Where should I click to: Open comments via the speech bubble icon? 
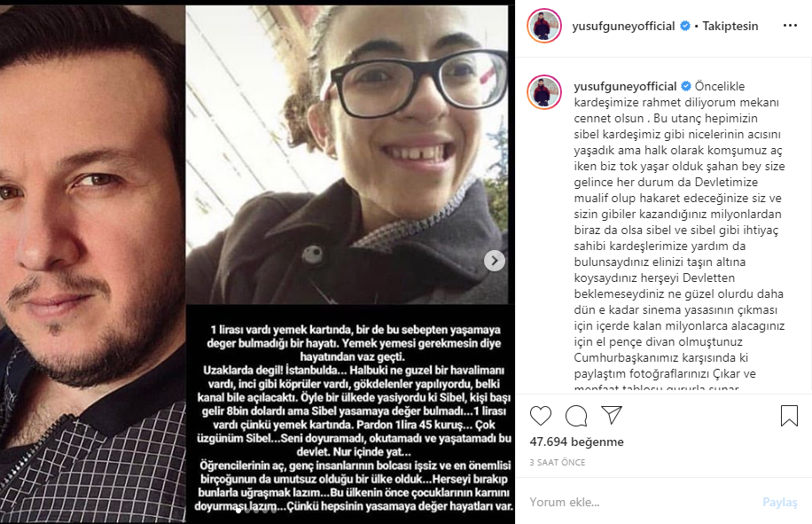point(576,416)
